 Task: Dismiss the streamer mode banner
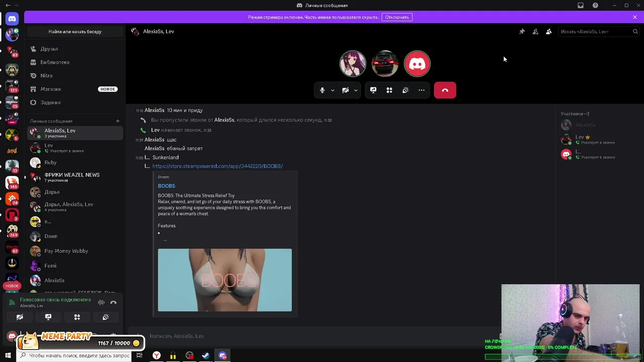(x=635, y=17)
